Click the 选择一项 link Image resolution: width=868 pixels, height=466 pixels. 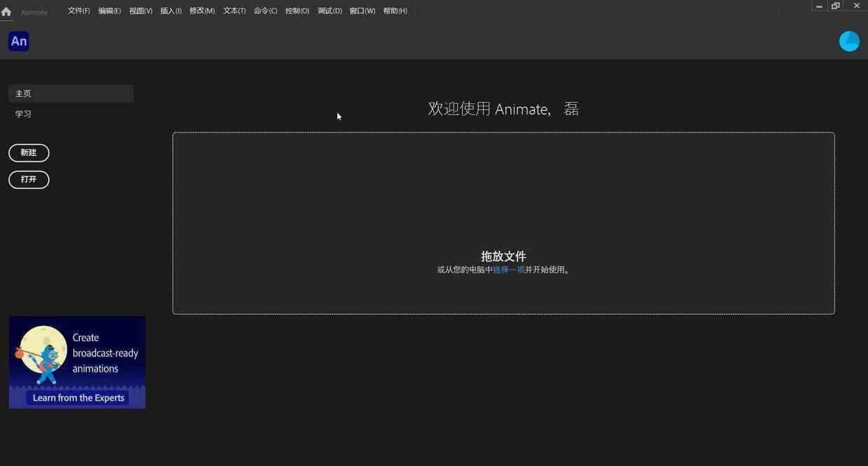click(x=509, y=270)
